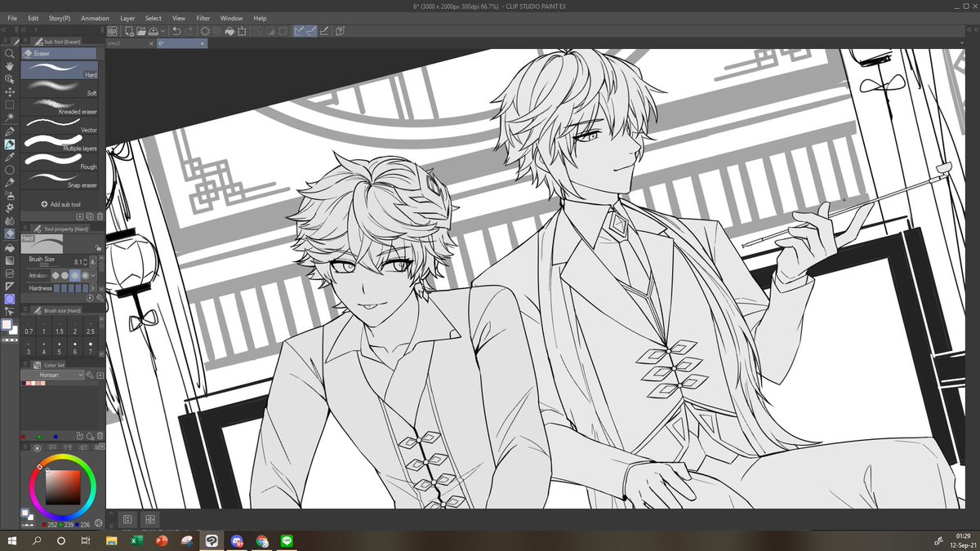This screenshot has width=980, height=551.
Task: Clear the selected content
Action: pos(205,31)
